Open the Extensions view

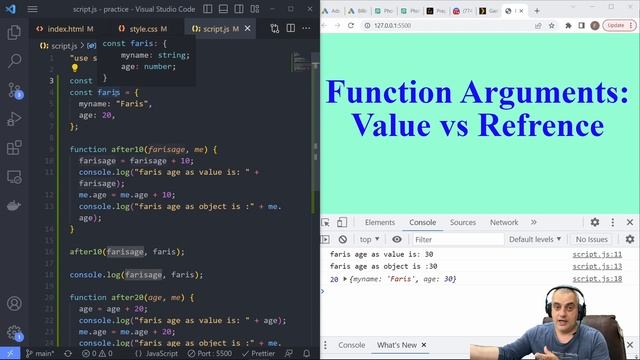(x=14, y=148)
